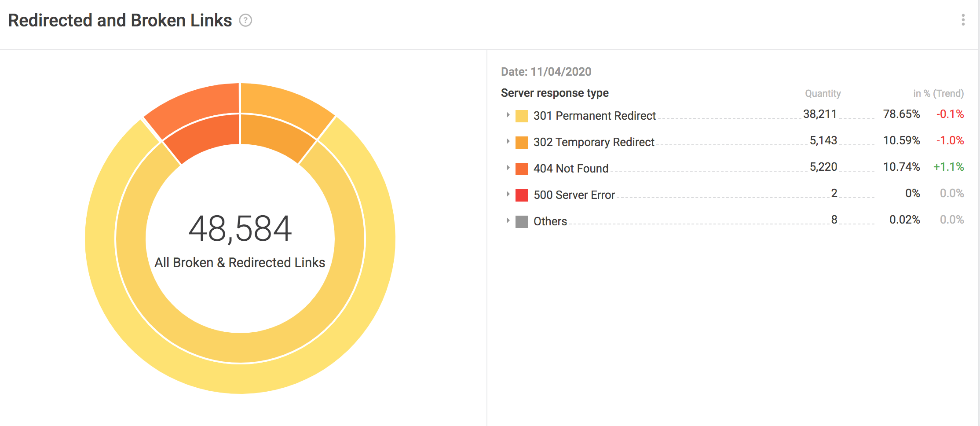Click the red 500 Server Error swatch
980x426 pixels.
[521, 195]
